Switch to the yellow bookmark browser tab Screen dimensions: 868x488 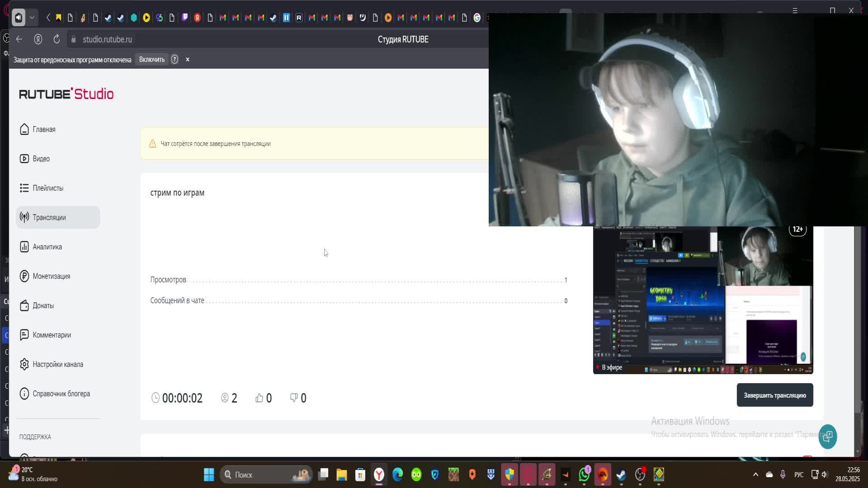[58, 18]
